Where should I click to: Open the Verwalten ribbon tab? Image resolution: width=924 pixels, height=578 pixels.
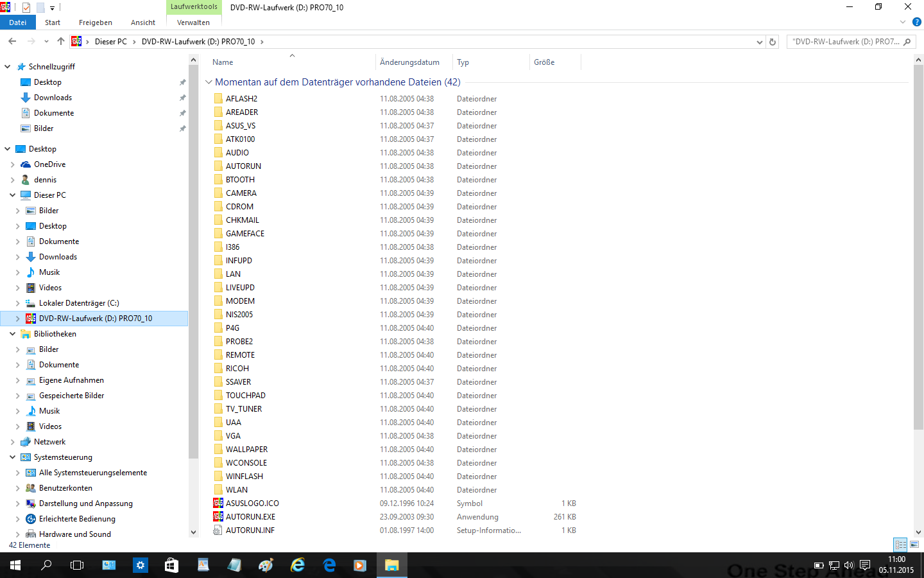(x=193, y=22)
